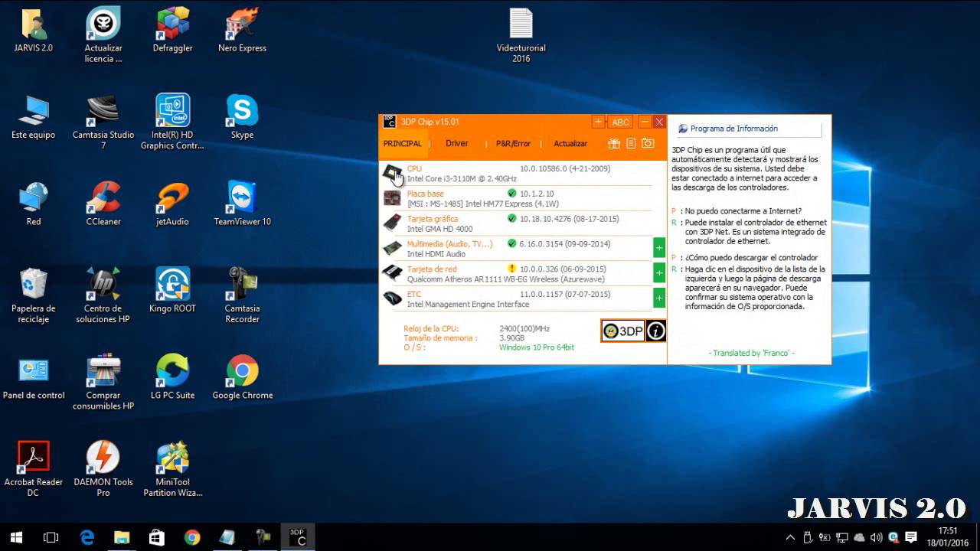
Task: Click the Tarjeta de red adapter icon
Action: coord(392,273)
